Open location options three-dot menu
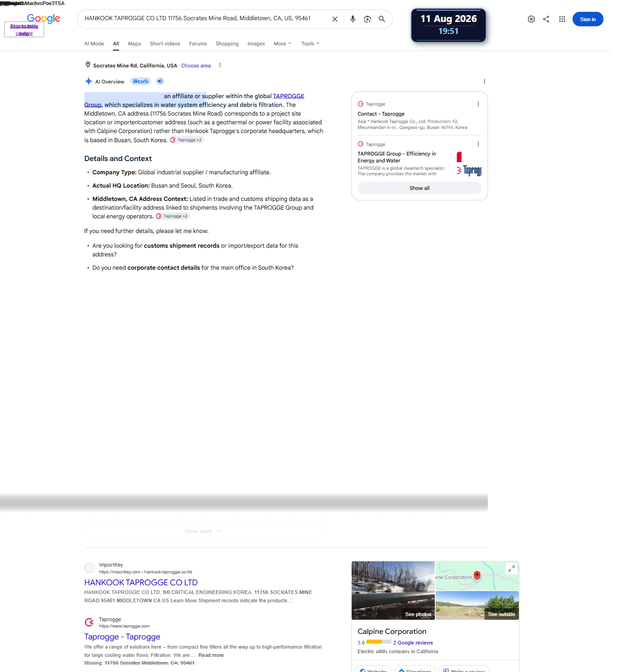The width and height of the screenshot is (618, 672). tap(220, 65)
